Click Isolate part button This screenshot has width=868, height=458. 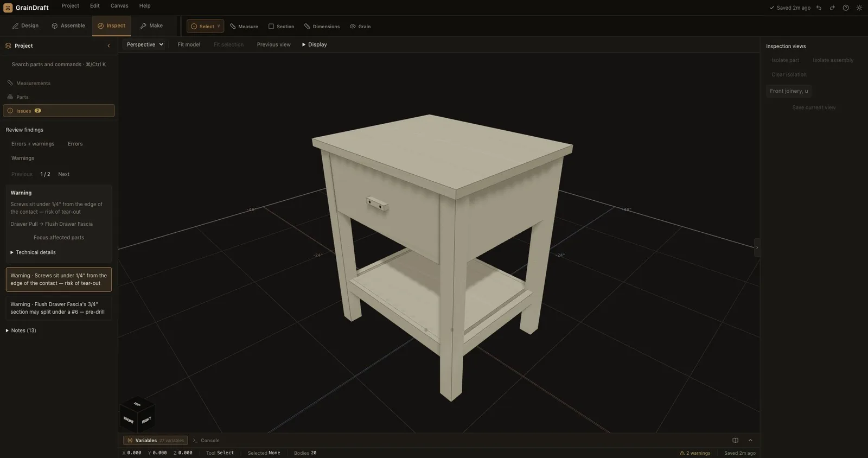tap(785, 60)
